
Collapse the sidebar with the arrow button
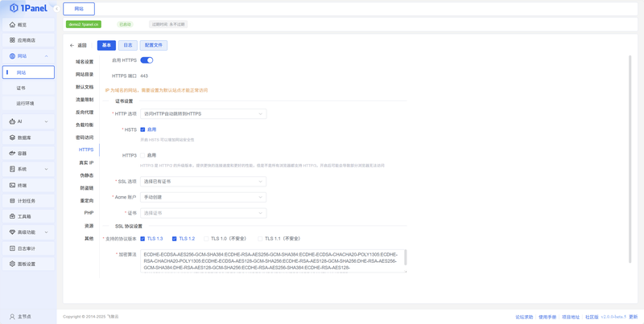56,9
